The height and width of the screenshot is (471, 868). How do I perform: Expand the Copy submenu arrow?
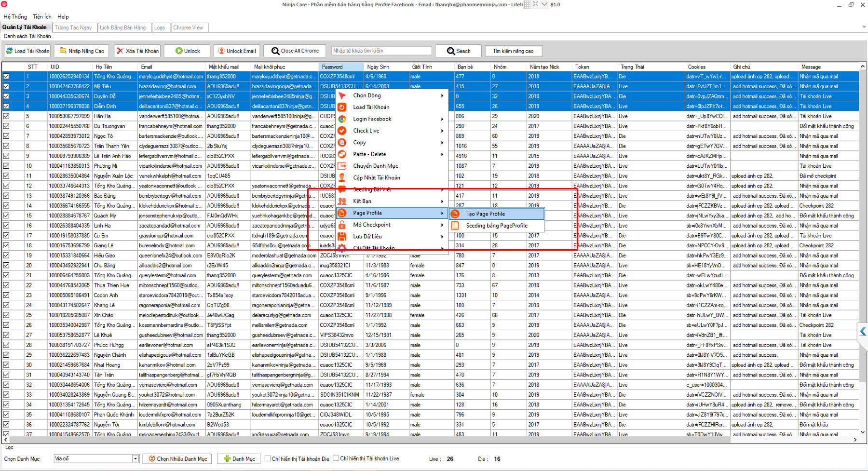click(x=442, y=143)
